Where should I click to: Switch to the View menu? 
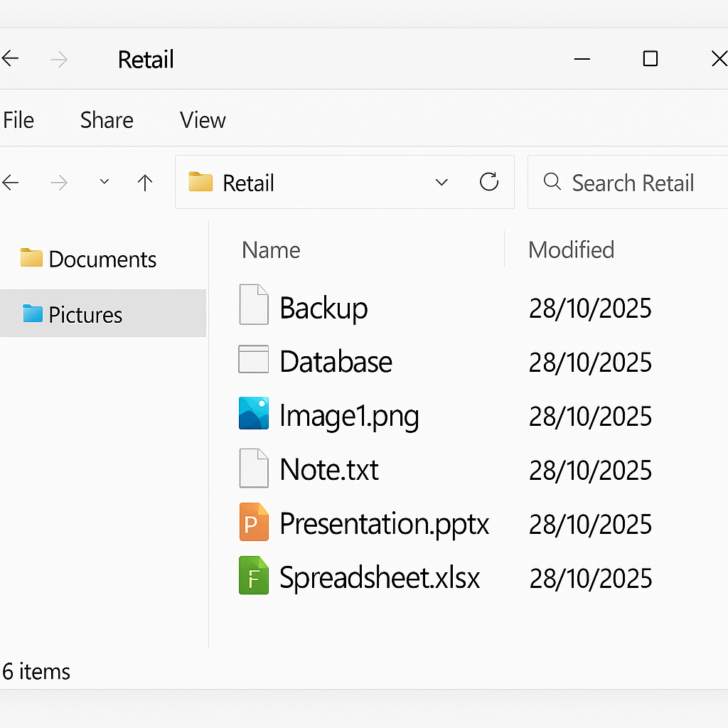click(x=203, y=120)
